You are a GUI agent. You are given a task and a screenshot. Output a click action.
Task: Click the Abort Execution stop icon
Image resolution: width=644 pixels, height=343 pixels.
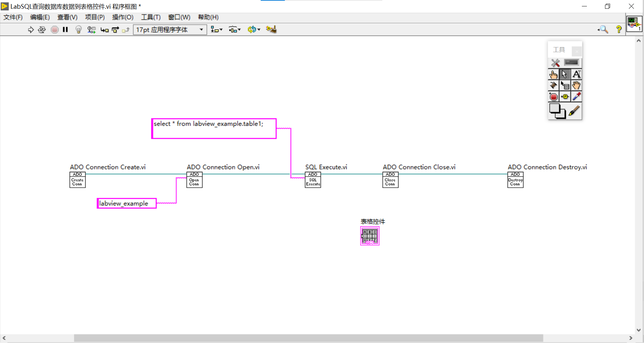tap(55, 30)
